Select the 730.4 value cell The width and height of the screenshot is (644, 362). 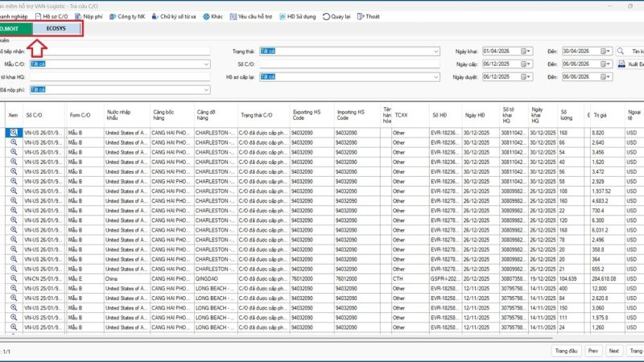[x=607, y=211]
